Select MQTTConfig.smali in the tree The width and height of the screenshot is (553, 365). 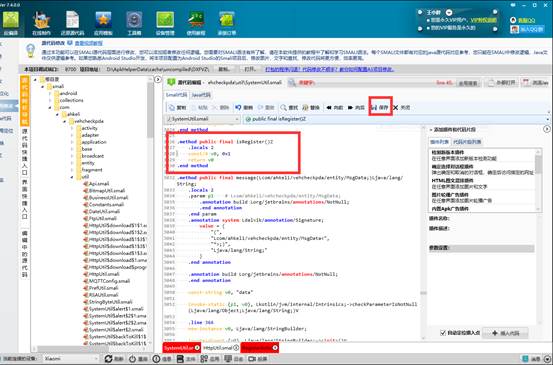106,281
